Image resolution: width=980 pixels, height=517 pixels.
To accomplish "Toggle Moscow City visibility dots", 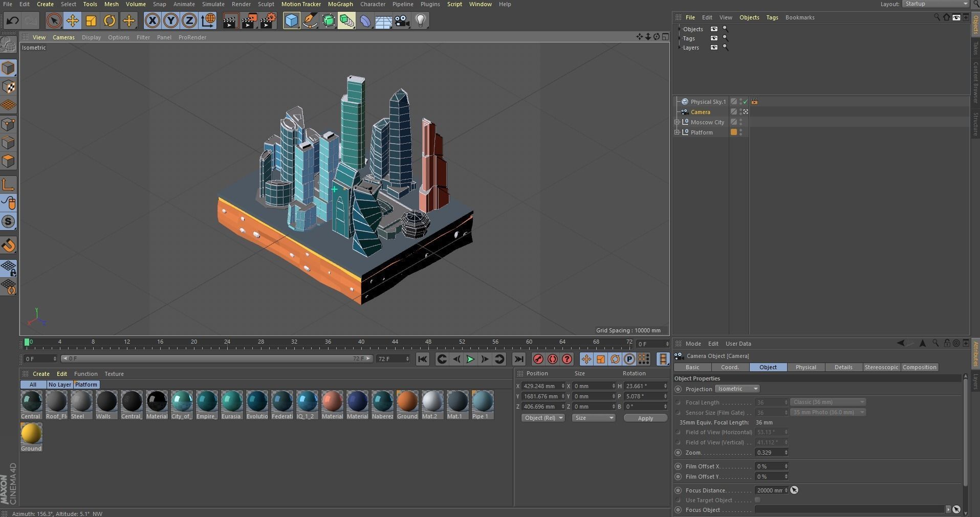I will [x=741, y=122].
